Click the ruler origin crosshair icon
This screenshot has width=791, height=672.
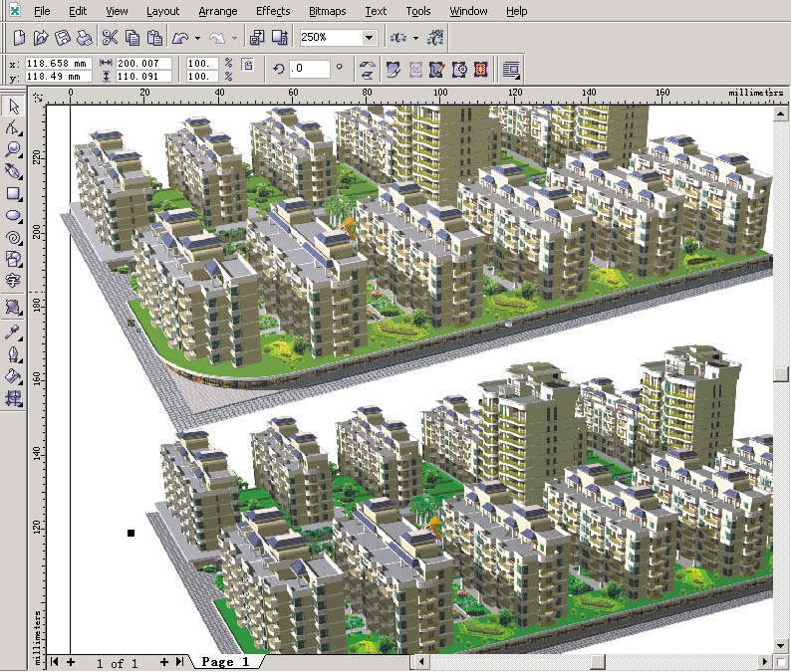[x=38, y=98]
